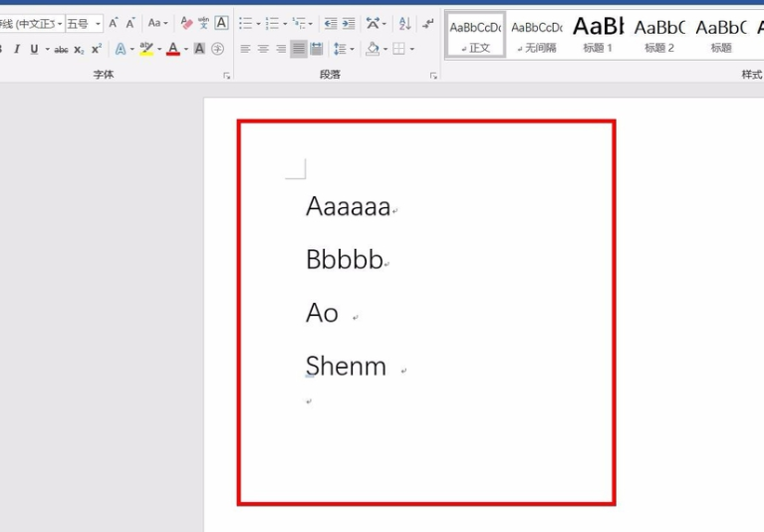The height and width of the screenshot is (532, 764).
Task: Toggle show/hide paragraph marks
Action: click(427, 23)
